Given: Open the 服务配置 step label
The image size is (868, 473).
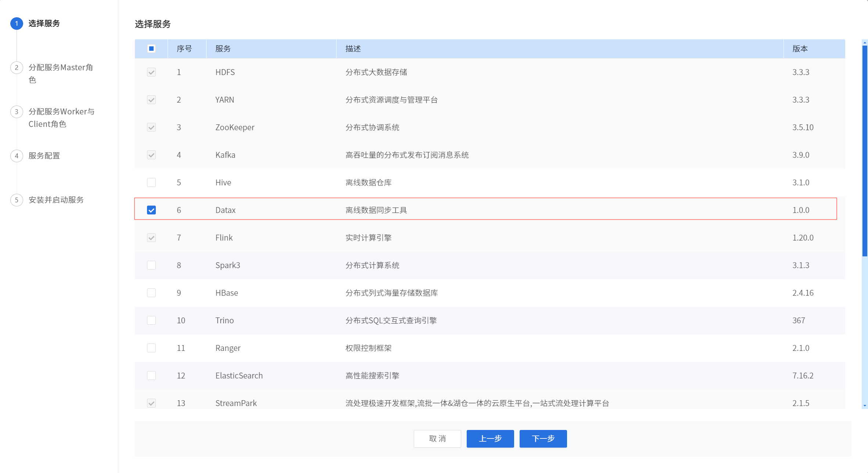Looking at the screenshot, I should 44,156.
